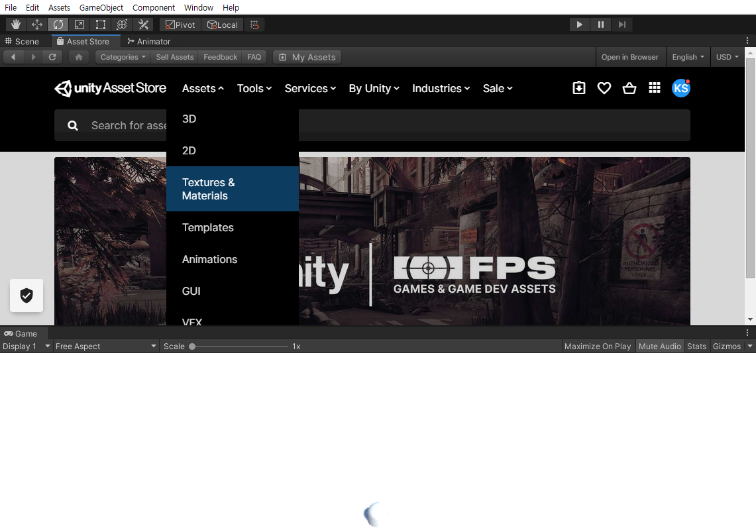Image resolution: width=756 pixels, height=532 pixels.
Task: Toggle grid snapping icon
Action: point(254,25)
